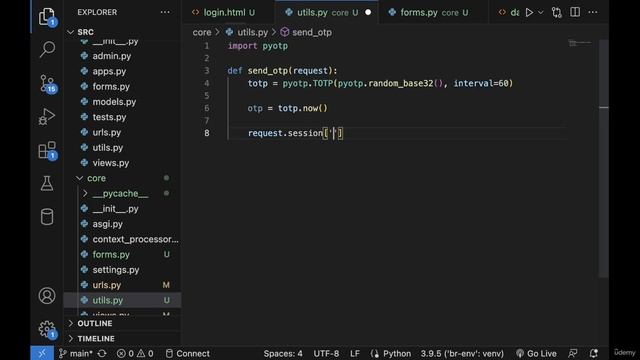640x360 pixels.
Task: Switch to the partially visible da tab
Action: [x=509, y=13]
